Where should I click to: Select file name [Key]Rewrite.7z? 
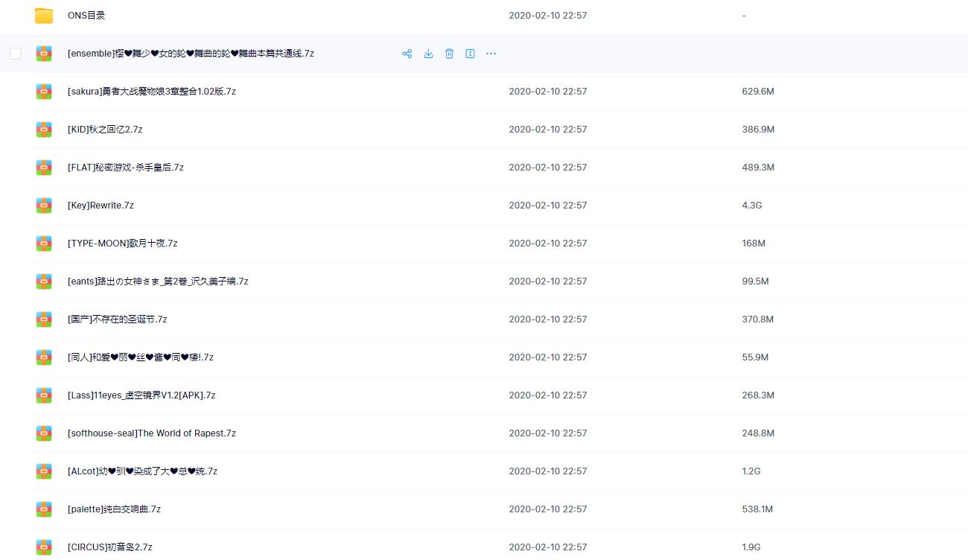pyautogui.click(x=101, y=206)
